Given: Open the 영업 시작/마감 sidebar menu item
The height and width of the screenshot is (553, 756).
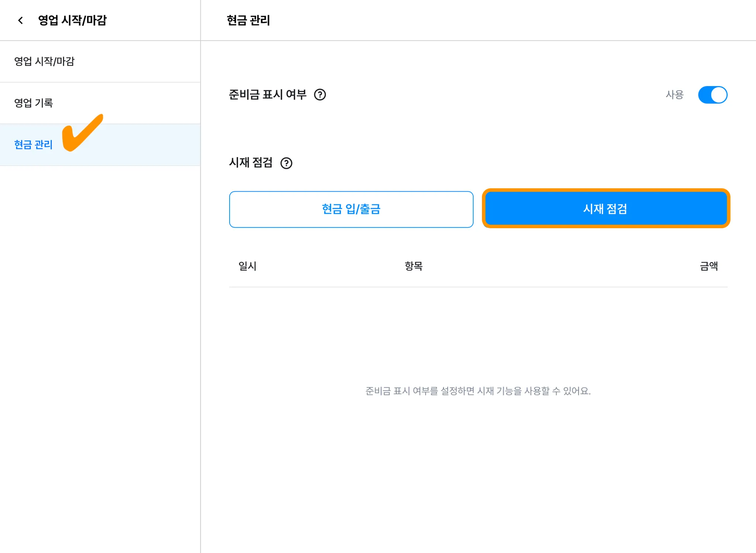Looking at the screenshot, I should [x=44, y=61].
